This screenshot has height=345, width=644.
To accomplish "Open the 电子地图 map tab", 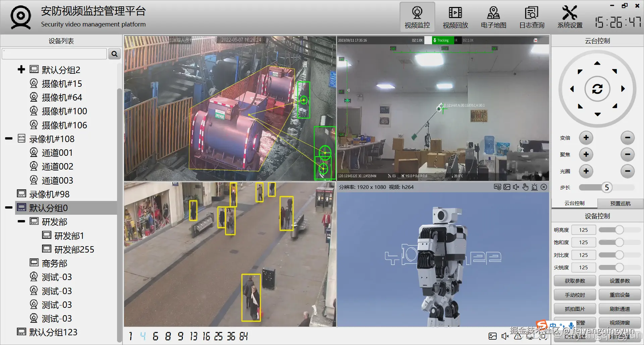I will pos(494,17).
